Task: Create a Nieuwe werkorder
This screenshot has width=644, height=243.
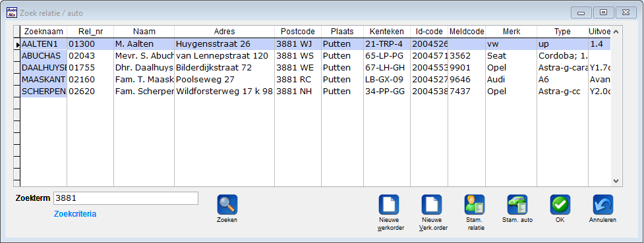Action: coord(388,204)
